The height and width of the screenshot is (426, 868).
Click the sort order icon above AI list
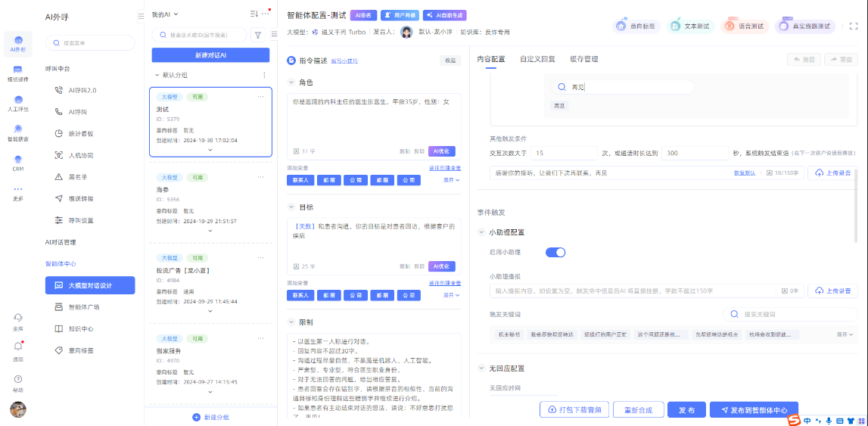coord(254,14)
